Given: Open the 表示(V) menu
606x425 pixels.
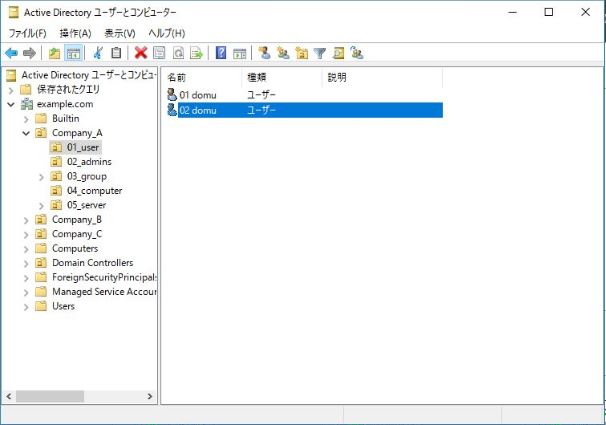Looking at the screenshot, I should 120,33.
